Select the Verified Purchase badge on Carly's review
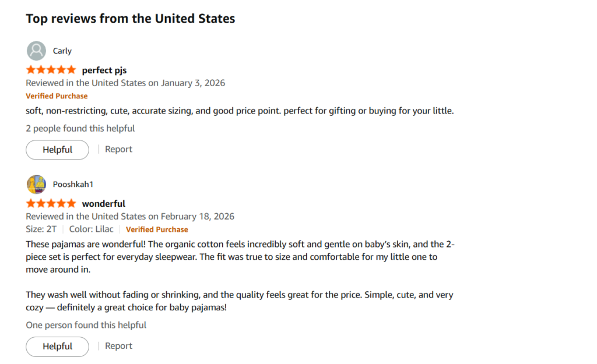Image resolution: width=597 pixels, height=364 pixels. point(57,96)
